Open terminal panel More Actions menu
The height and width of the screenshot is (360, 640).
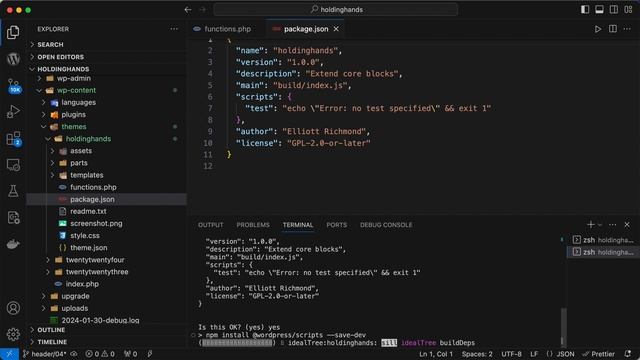click(613, 224)
